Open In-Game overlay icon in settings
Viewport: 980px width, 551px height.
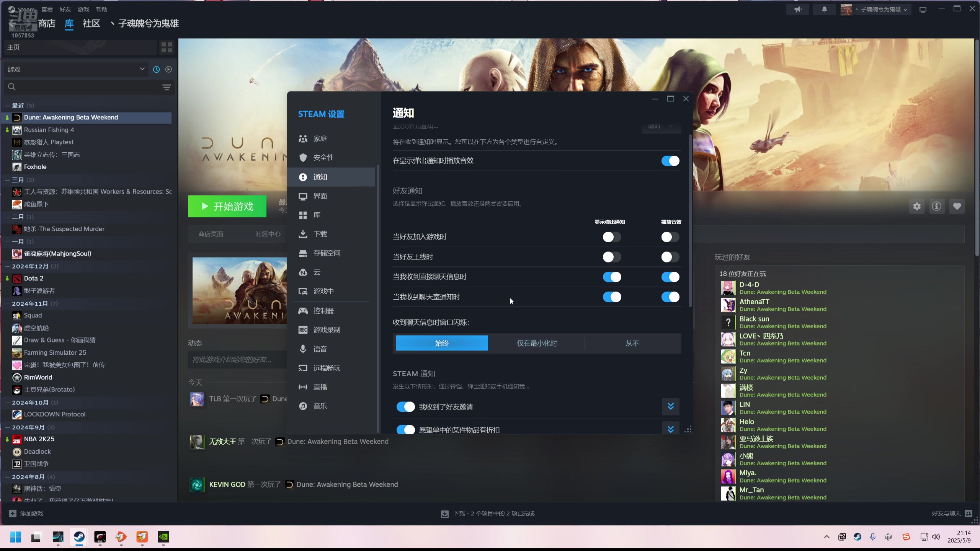point(303,292)
